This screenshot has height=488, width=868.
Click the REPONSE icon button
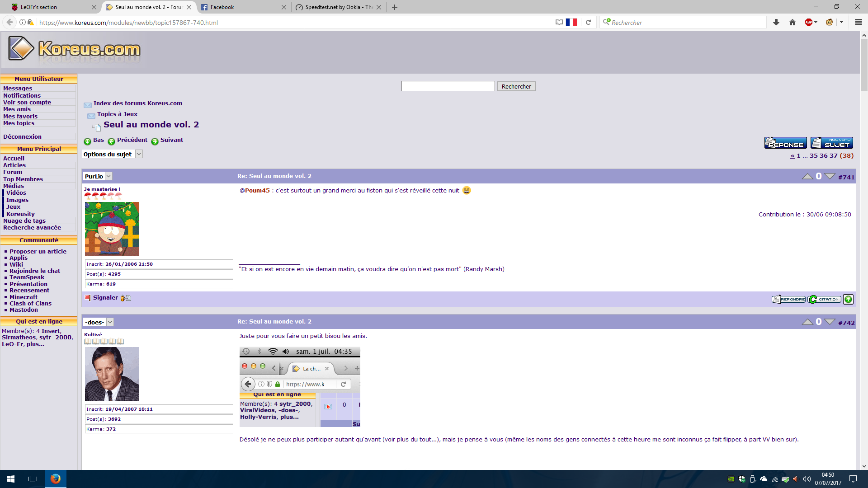(x=785, y=143)
